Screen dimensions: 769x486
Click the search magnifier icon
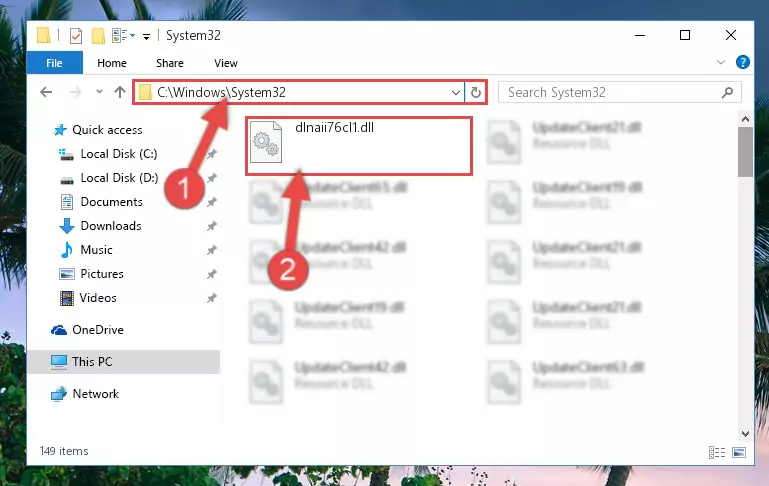click(x=727, y=92)
